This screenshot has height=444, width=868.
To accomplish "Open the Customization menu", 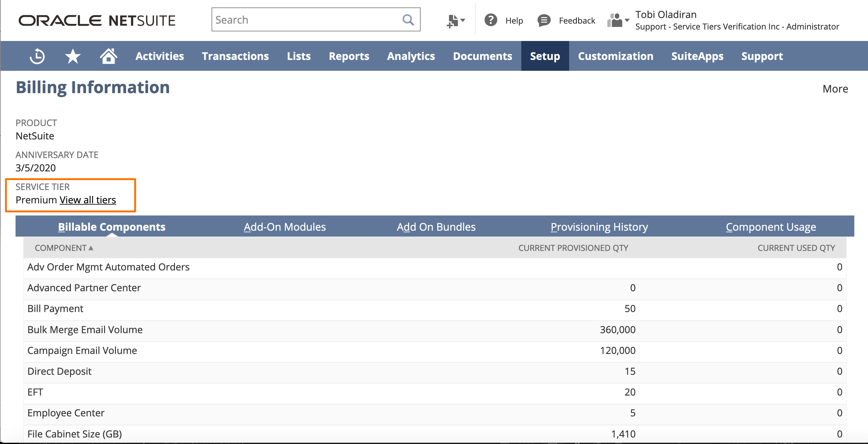I will (616, 56).
